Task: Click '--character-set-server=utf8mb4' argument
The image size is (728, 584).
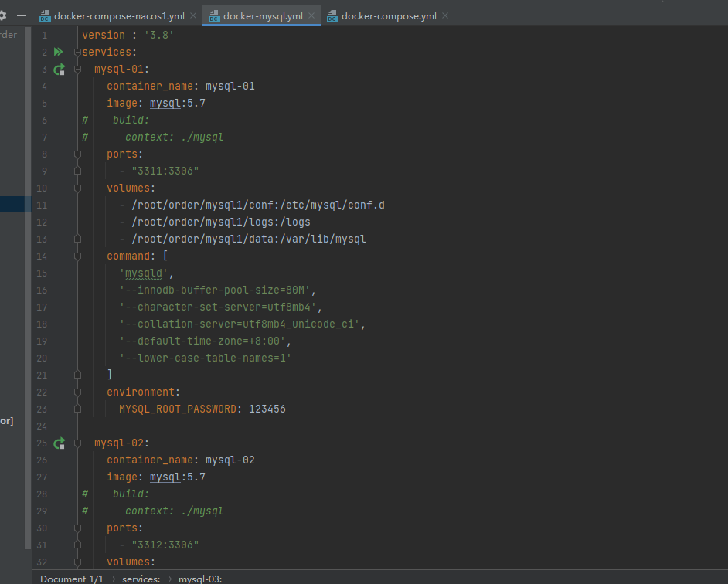Action: pyautogui.click(x=218, y=307)
